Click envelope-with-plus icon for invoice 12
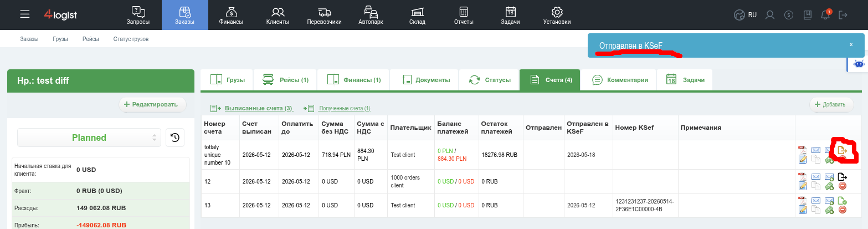The height and width of the screenshot is (229, 868). (829, 177)
